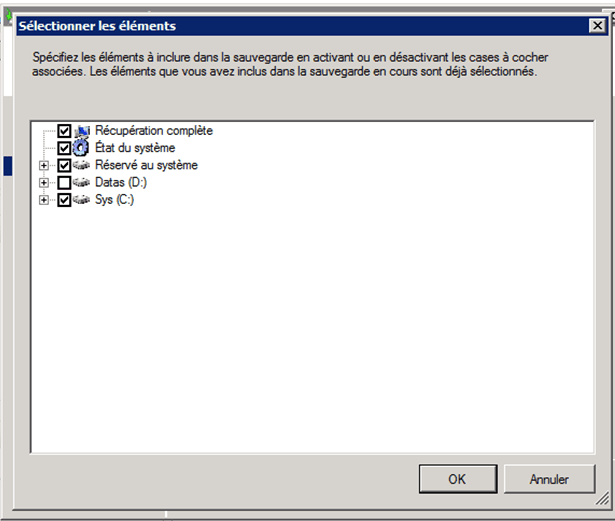
Task: Uncheck the Sys (C:) checkbox
Action: (65, 200)
